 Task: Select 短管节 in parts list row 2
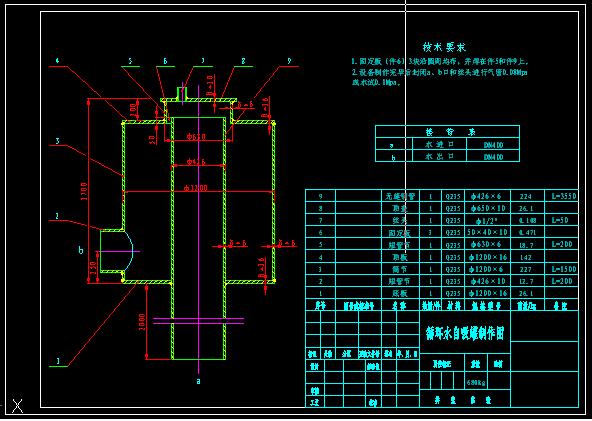point(400,281)
